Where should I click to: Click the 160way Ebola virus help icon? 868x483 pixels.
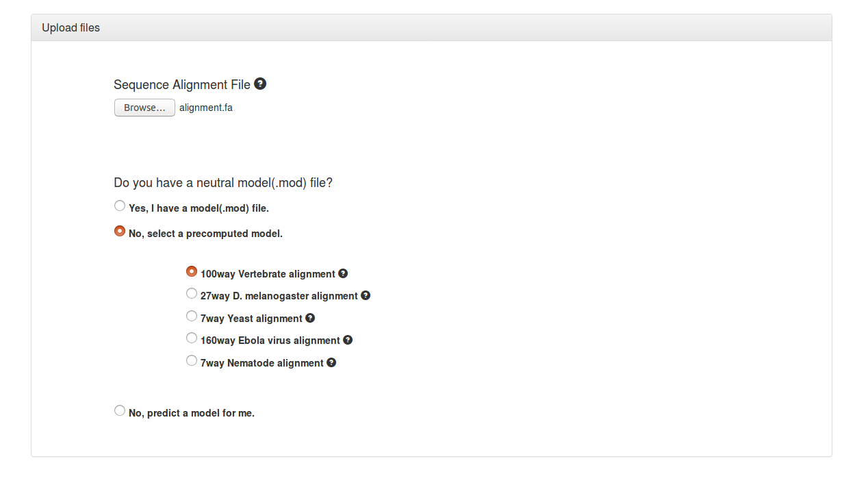[x=348, y=340]
